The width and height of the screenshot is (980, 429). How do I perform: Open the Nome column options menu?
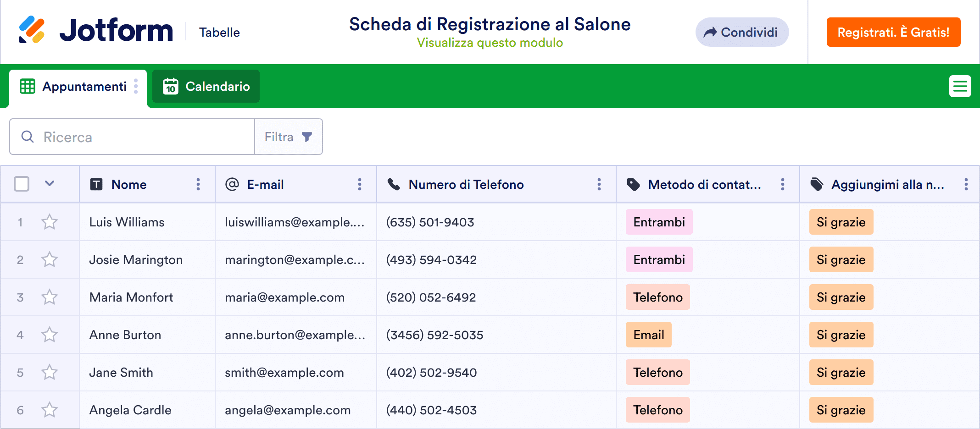198,184
